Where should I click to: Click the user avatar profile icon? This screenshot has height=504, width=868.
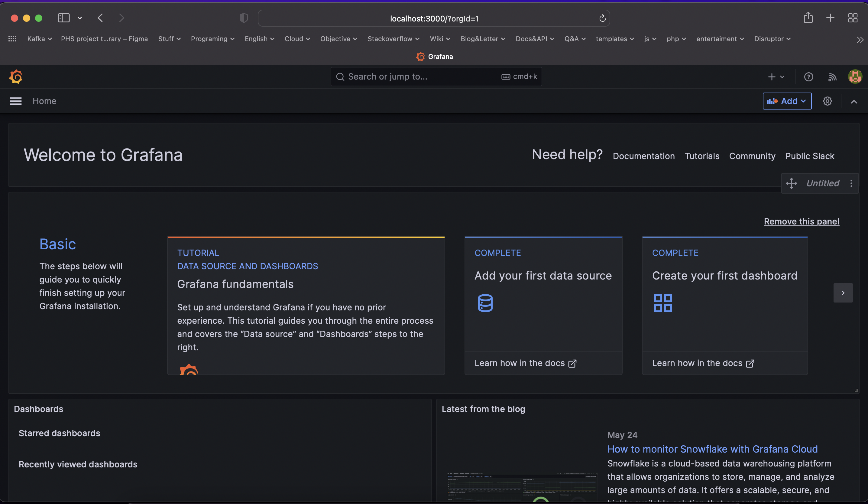[855, 77]
